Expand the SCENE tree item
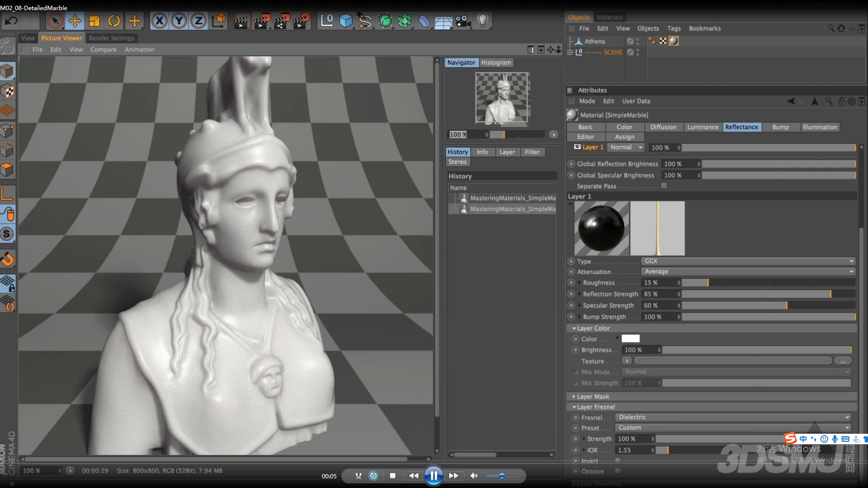The width and height of the screenshot is (868, 488). pyautogui.click(x=570, y=52)
